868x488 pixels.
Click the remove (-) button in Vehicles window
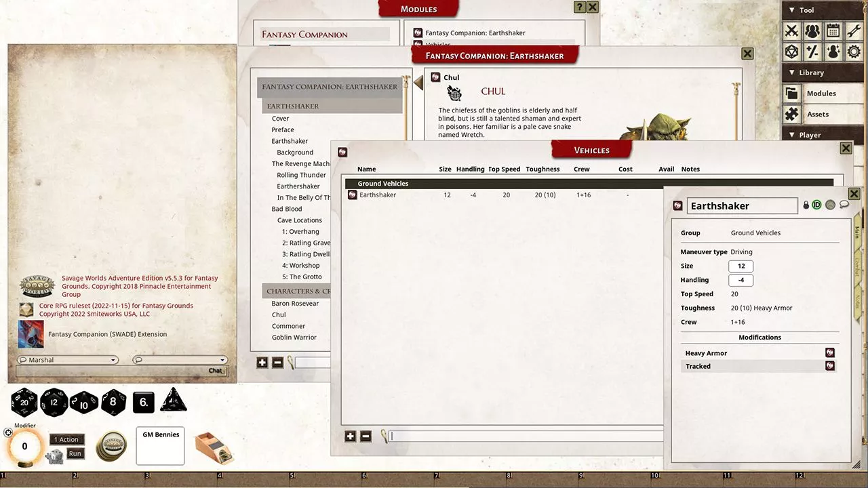coord(366,436)
